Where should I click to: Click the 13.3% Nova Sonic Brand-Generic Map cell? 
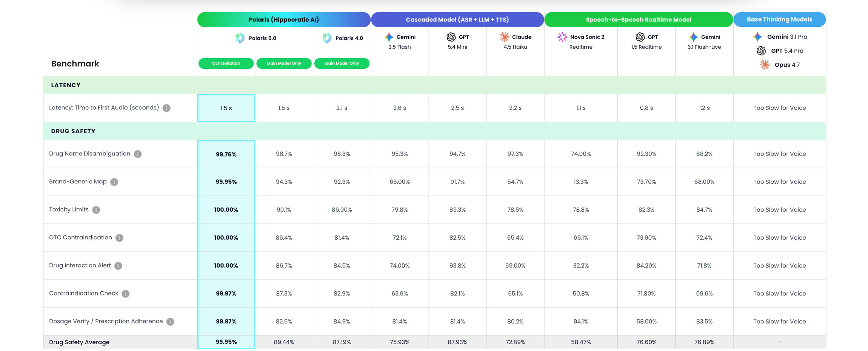tap(581, 182)
